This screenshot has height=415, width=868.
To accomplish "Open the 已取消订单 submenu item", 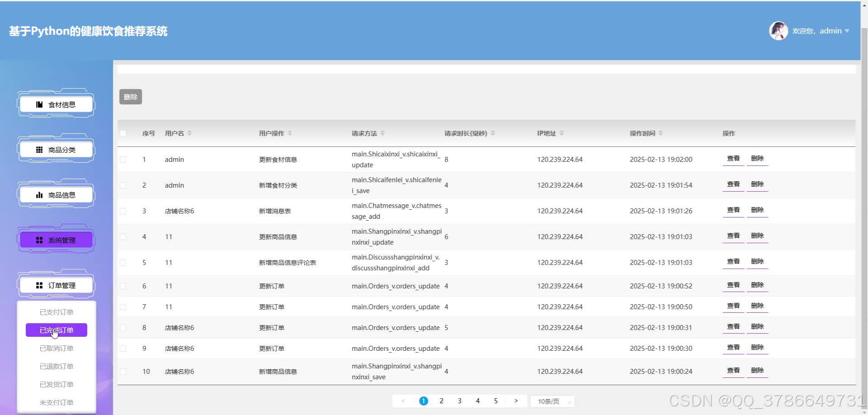I will (57, 348).
